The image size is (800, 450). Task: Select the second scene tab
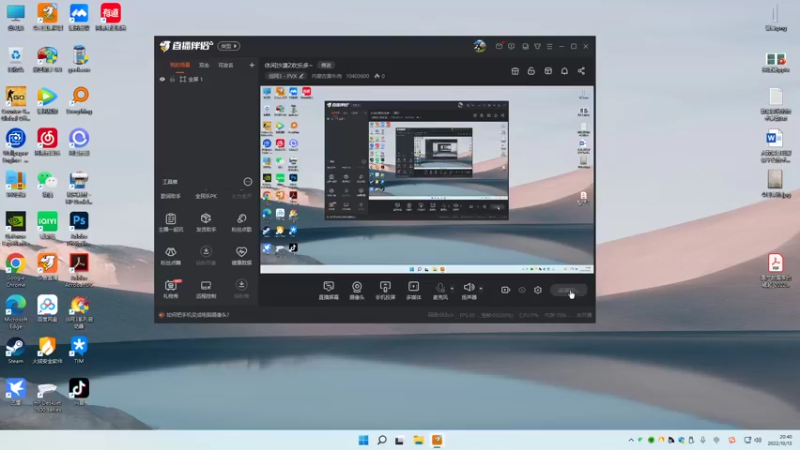pos(204,65)
